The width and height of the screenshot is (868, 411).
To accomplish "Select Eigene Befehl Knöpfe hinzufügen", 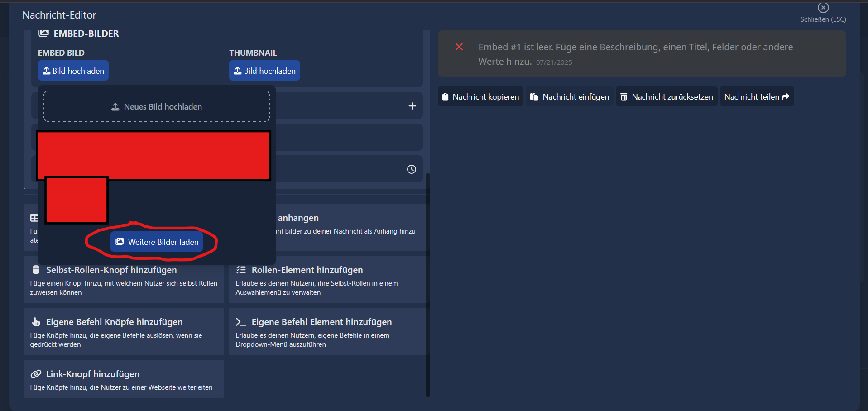I will point(124,332).
